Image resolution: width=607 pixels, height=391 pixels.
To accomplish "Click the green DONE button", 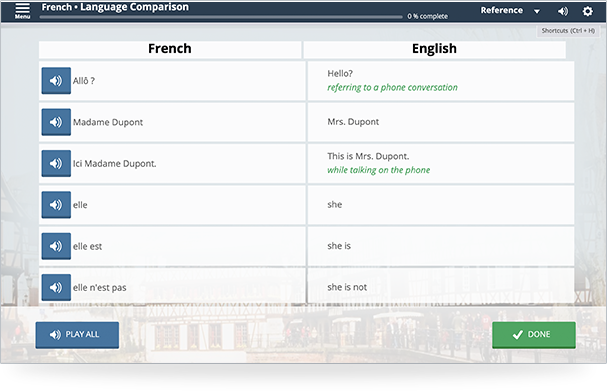I will 533,335.
